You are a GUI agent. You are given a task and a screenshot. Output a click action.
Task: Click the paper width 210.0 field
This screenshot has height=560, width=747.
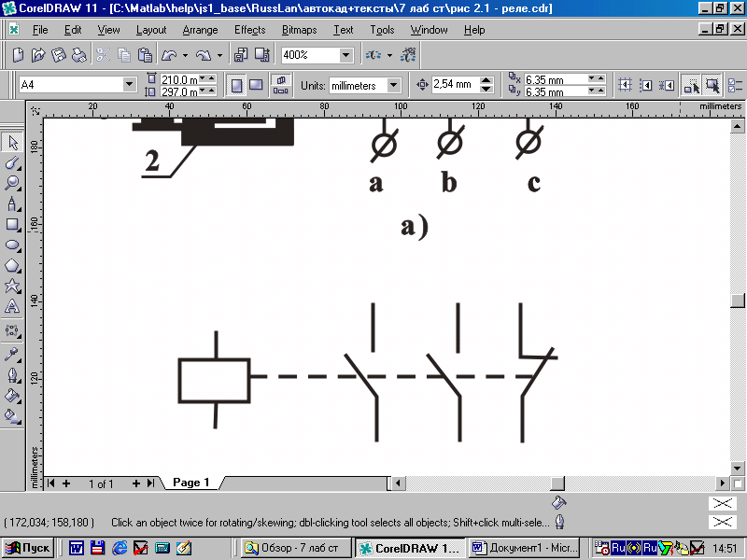pyautogui.click(x=179, y=79)
